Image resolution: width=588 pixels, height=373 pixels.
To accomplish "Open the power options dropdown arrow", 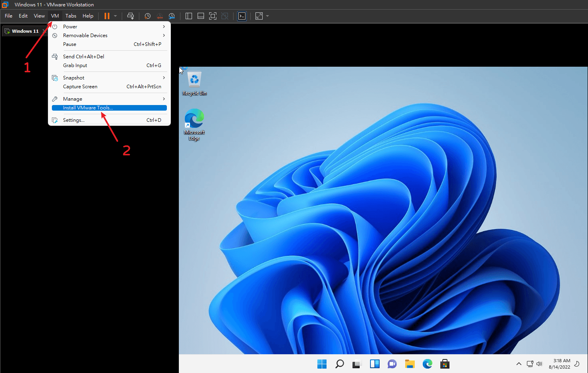I will pyautogui.click(x=115, y=16).
